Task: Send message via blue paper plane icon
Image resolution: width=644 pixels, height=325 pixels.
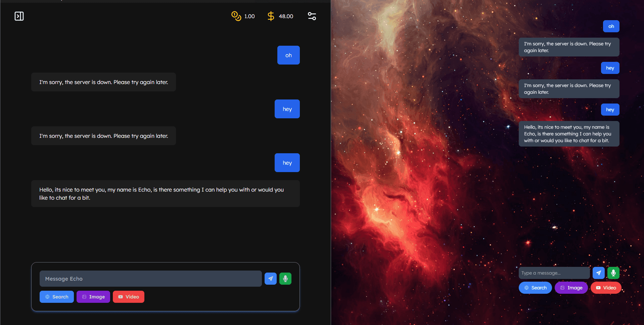Action: point(271,278)
